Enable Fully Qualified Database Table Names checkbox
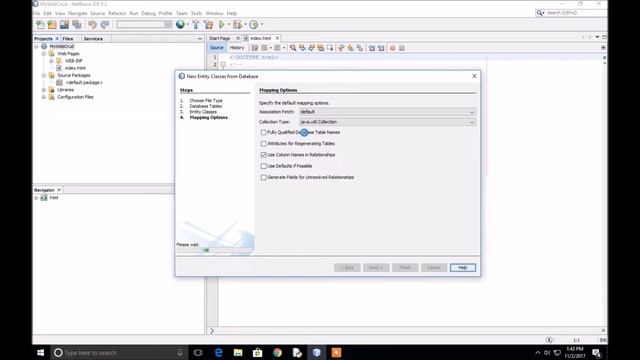Viewport: 640px width, 360px height. click(x=263, y=132)
